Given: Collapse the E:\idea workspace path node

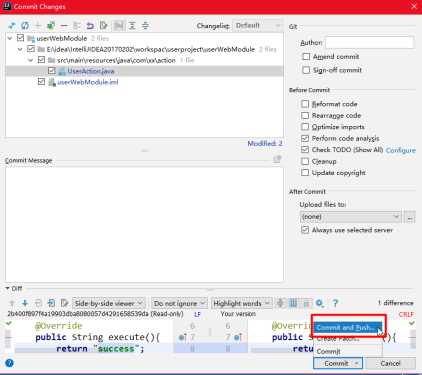Looking at the screenshot, I should 20,49.
